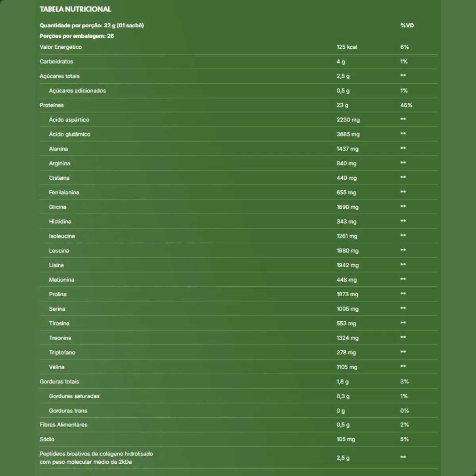Click the Triptofano row label
Image resolution: width=476 pixels, height=476 pixels.
pos(62,352)
